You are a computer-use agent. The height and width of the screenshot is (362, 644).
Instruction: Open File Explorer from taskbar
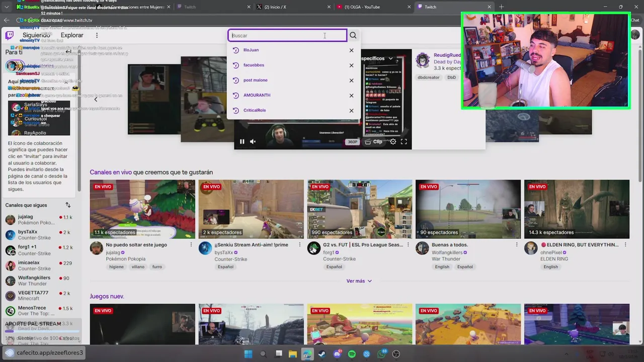(x=292, y=354)
